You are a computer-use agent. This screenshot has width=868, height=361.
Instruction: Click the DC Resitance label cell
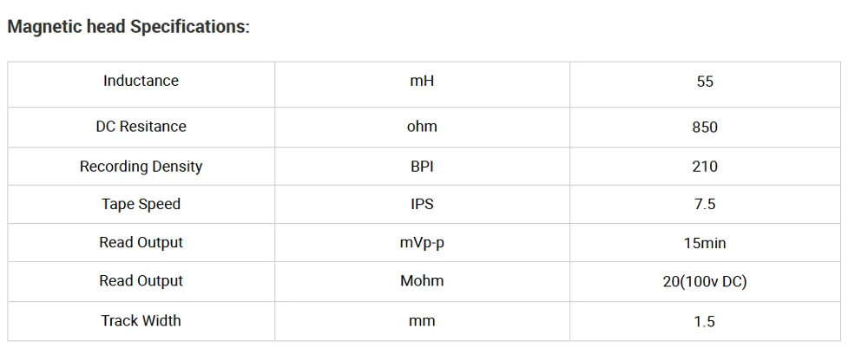pyautogui.click(x=141, y=127)
